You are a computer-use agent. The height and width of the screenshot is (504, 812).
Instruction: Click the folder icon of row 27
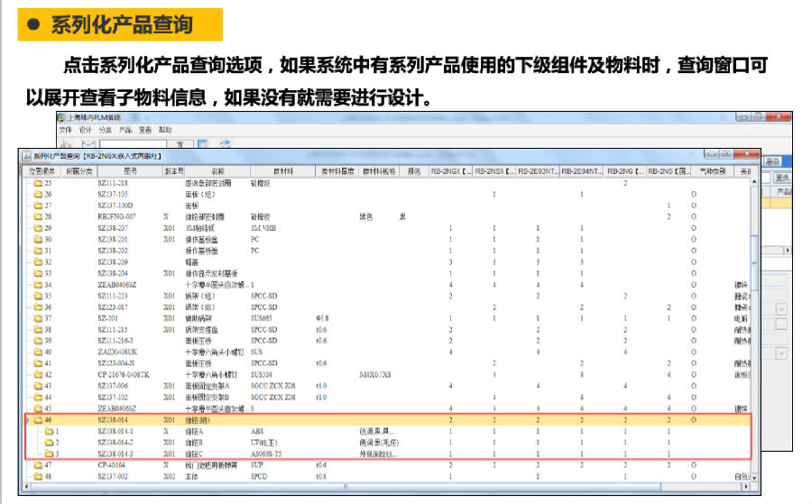click(x=38, y=206)
